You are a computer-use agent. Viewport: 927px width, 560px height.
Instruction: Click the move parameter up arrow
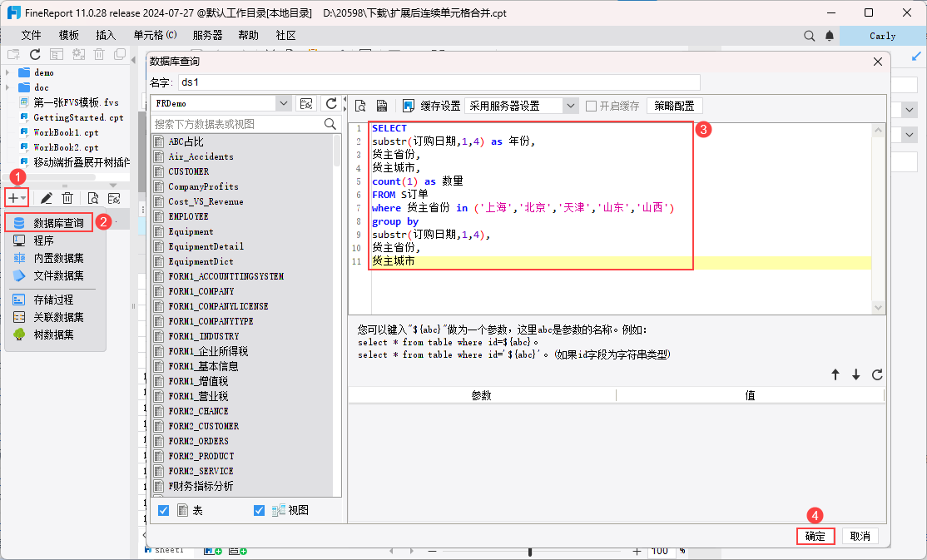835,374
